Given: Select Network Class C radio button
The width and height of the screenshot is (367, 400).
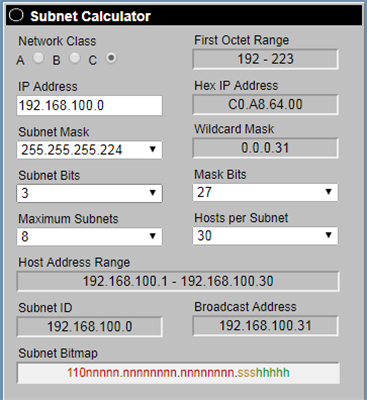Looking at the screenshot, I should point(111,58).
